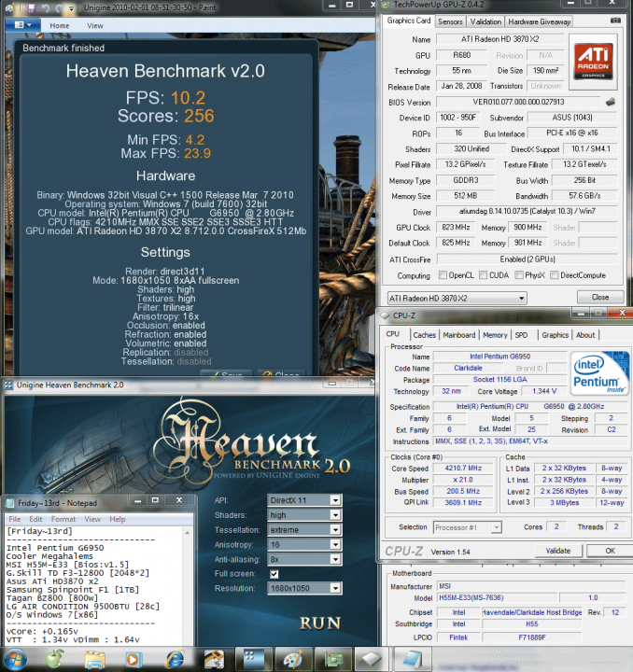Click the Redo arrow in Paint toolbar

[59, 7]
